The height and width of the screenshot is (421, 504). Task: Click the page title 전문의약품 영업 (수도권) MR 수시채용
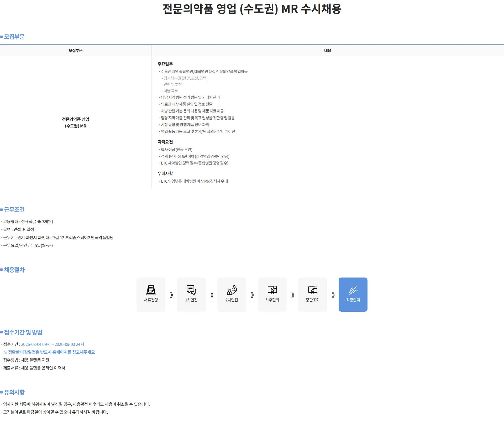click(x=252, y=9)
